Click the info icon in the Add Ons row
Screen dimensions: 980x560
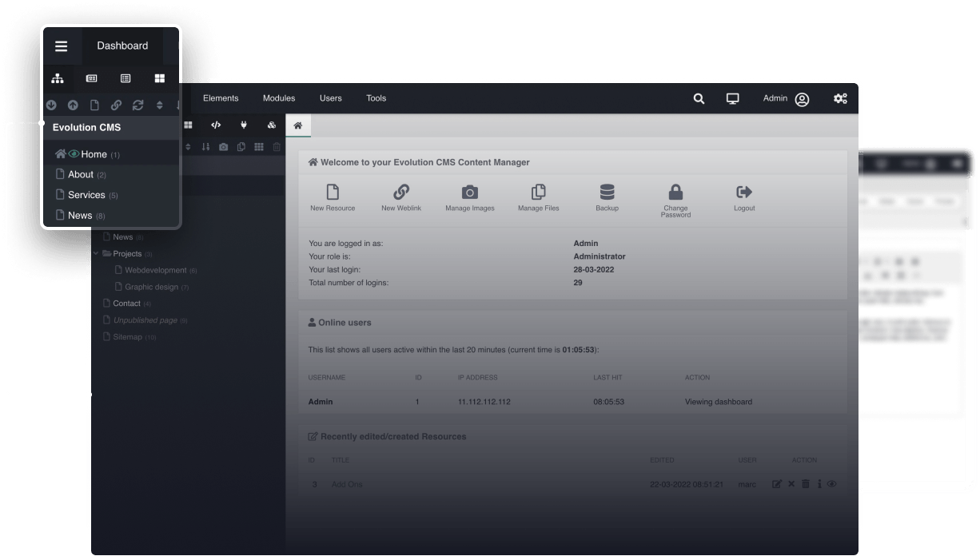pos(819,484)
